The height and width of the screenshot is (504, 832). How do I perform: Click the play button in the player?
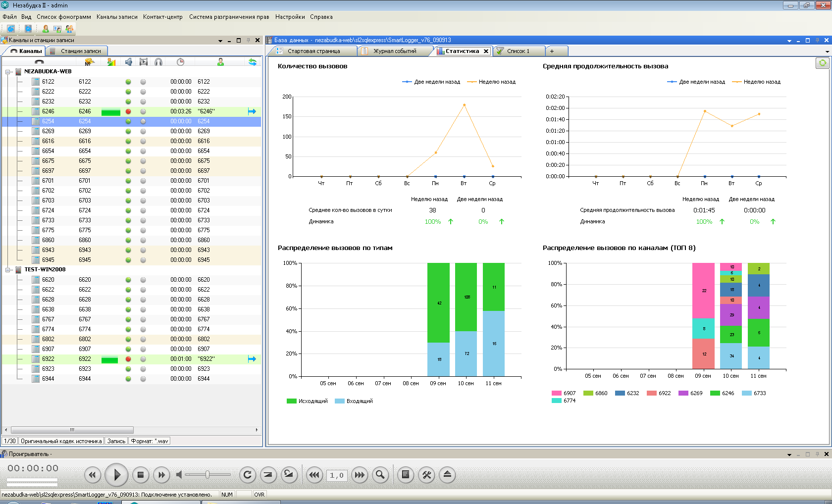[x=117, y=475]
